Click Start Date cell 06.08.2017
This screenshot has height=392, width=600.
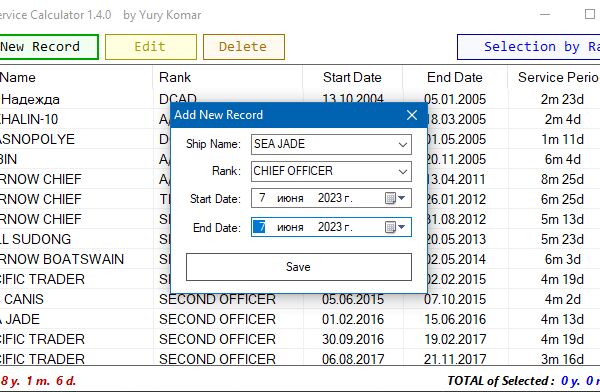click(353, 359)
